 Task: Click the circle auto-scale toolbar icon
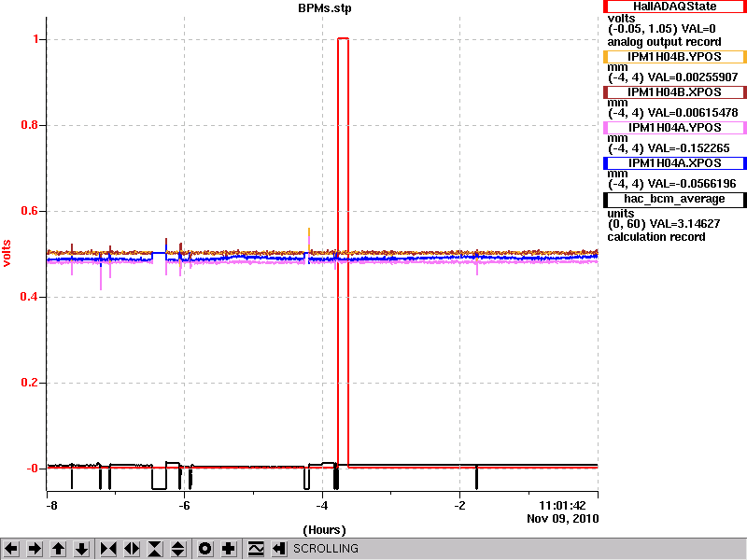pos(204,549)
